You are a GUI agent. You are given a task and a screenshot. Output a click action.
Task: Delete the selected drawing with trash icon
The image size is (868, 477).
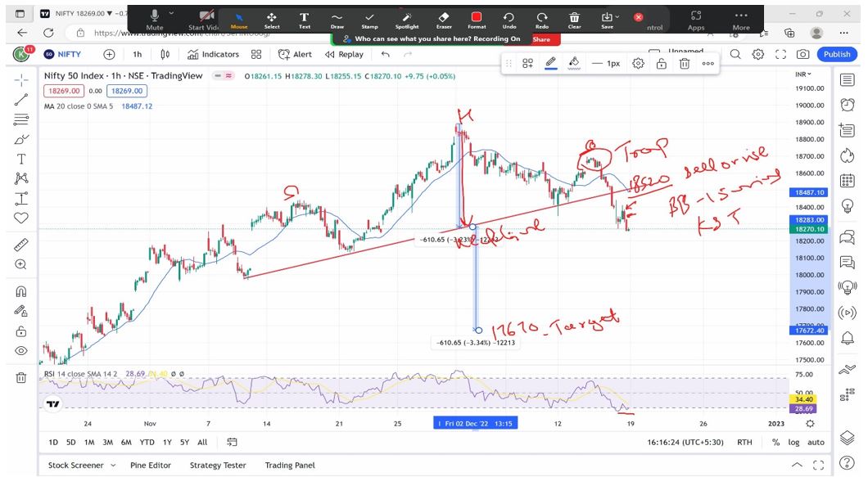685,64
